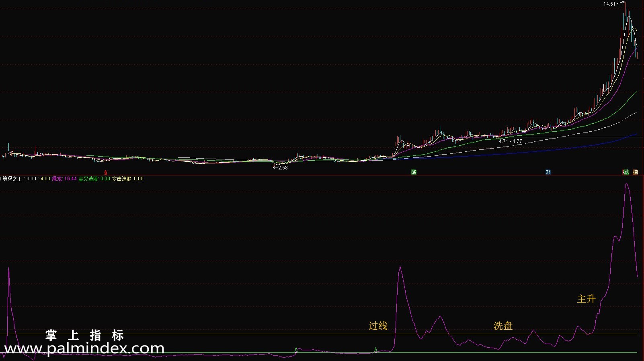Screen dimensions: 644x361
Task: Click the red S marker on the timeline
Action: [106, 173]
